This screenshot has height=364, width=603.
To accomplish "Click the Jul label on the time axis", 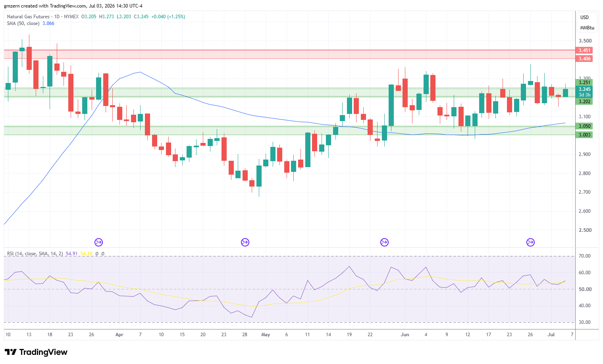I will [x=551, y=335].
